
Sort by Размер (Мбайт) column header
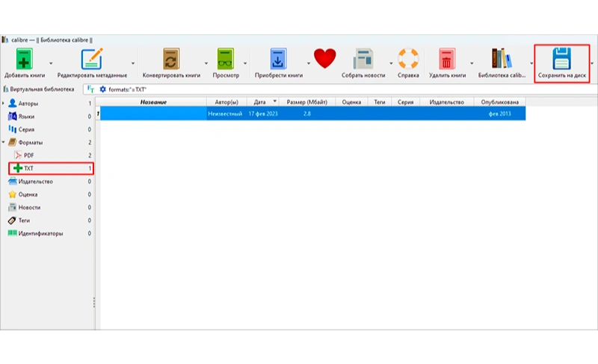(x=307, y=102)
